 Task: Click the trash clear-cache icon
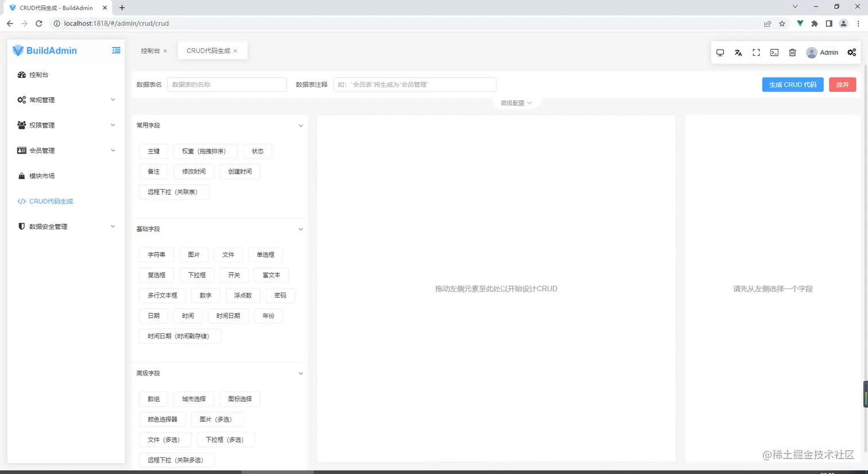point(792,52)
